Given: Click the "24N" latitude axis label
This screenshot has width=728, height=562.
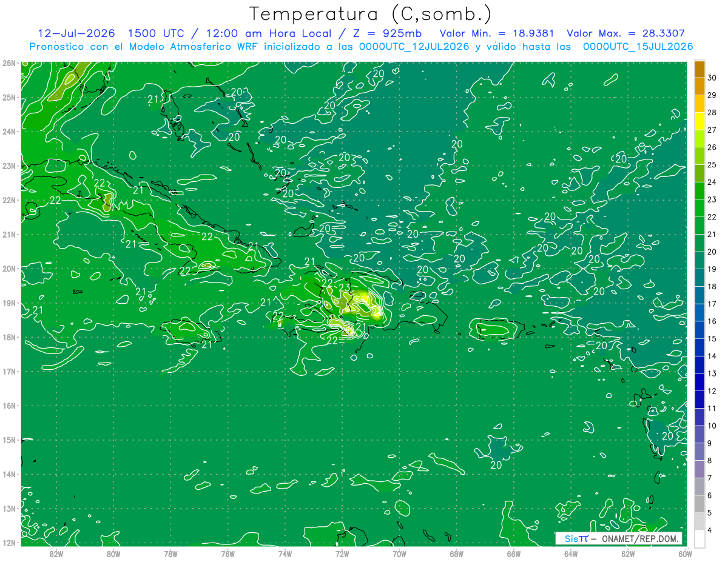Looking at the screenshot, I should click(x=8, y=132).
